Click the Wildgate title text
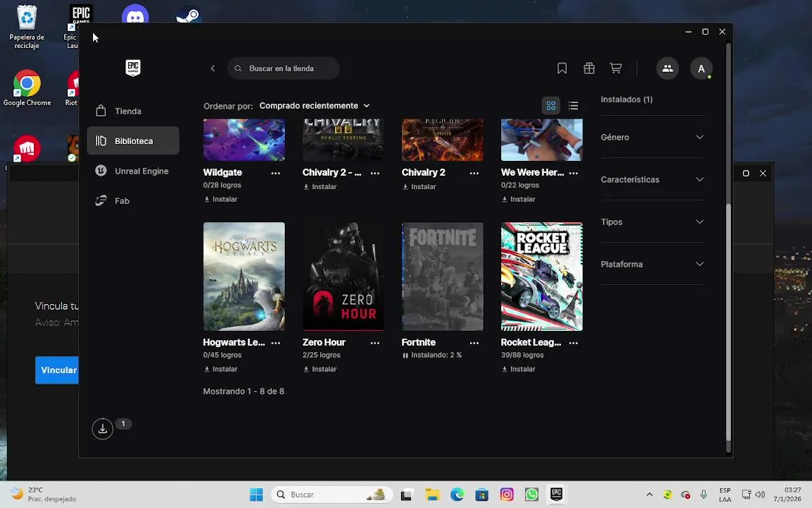 223,173
